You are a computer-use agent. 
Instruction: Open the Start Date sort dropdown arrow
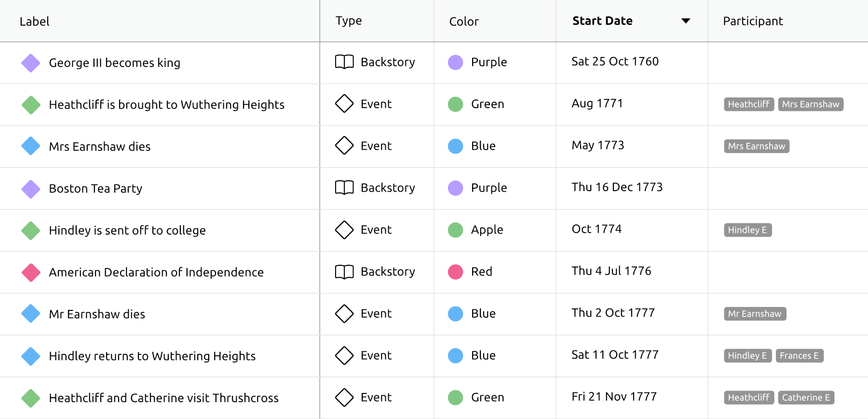point(685,21)
